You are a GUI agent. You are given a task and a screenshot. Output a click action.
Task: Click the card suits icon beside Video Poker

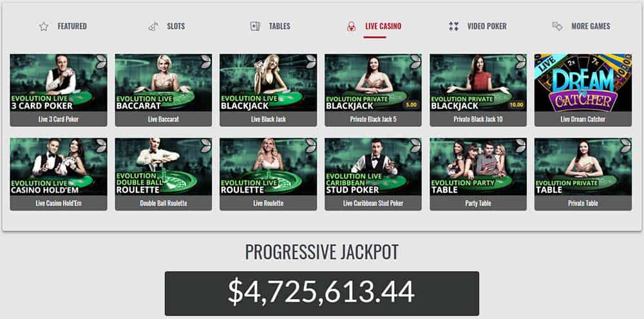click(453, 26)
